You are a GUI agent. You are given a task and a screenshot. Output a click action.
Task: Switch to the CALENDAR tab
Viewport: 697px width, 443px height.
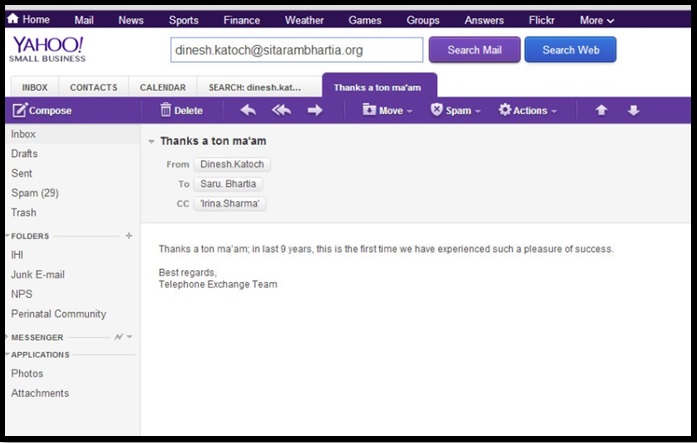[x=163, y=87]
